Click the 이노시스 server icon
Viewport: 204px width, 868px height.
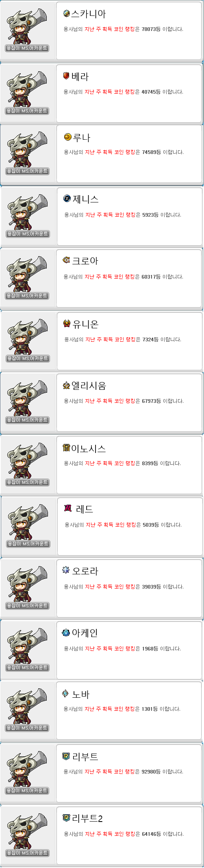[67, 448]
